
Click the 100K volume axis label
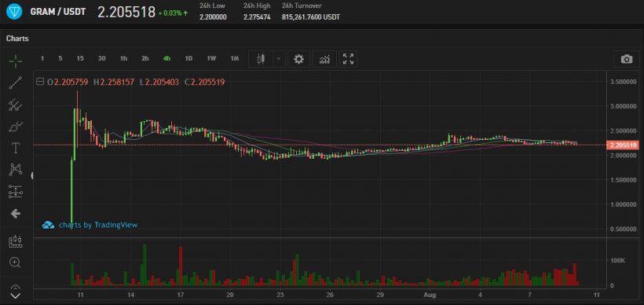coord(618,261)
